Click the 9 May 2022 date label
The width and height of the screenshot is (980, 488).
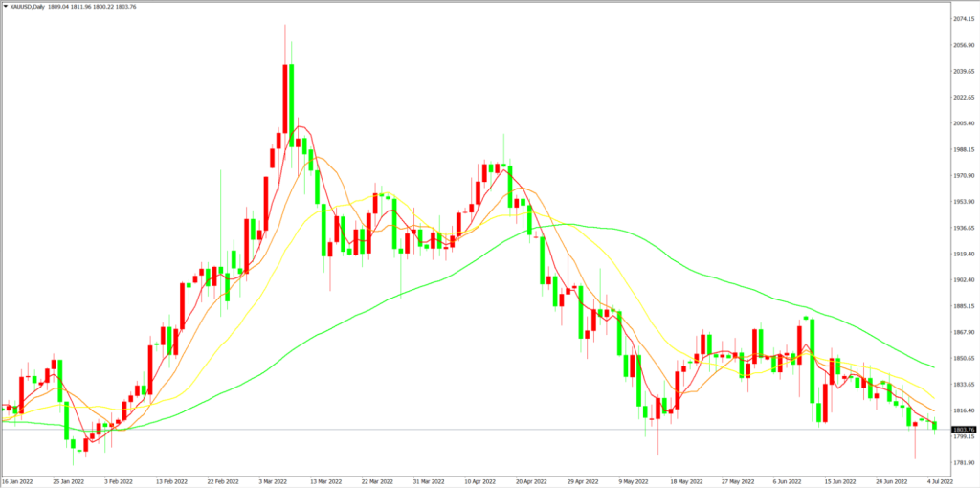tap(634, 481)
